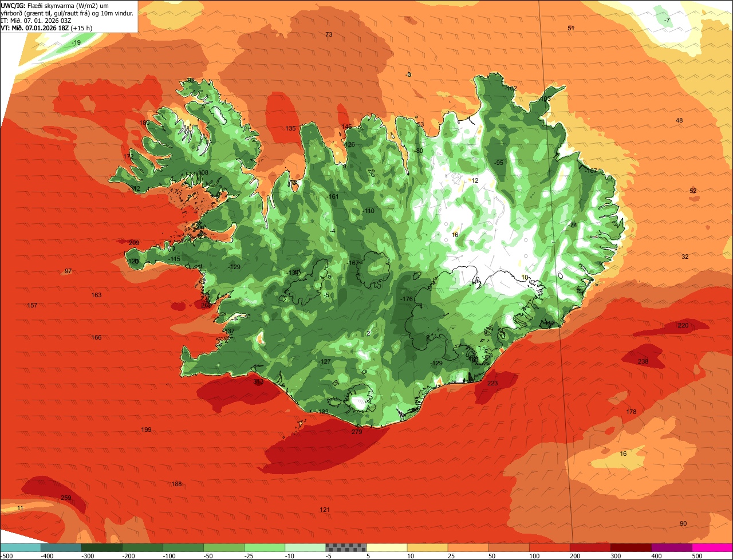
Task: Click the ocean value 166
Action: [x=96, y=338]
